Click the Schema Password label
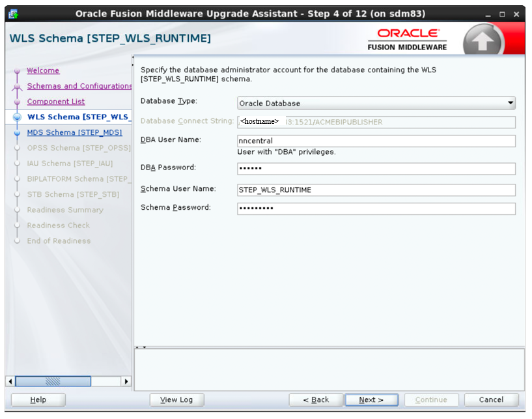 pos(175,207)
